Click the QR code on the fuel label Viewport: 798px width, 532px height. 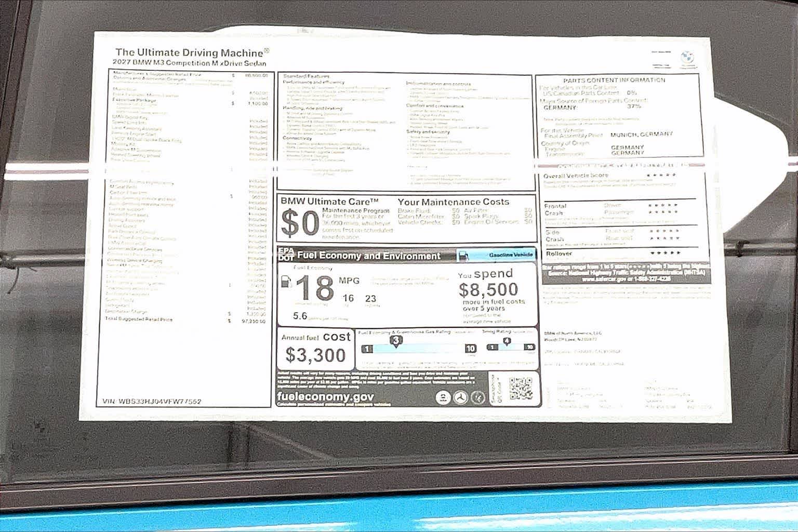coord(521,389)
